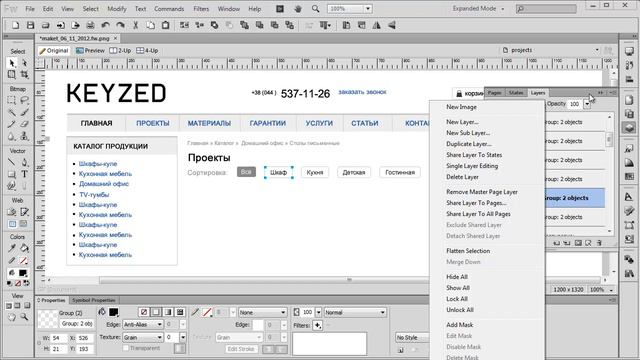Choose Solid Fill button in Properties

(x=156, y=312)
